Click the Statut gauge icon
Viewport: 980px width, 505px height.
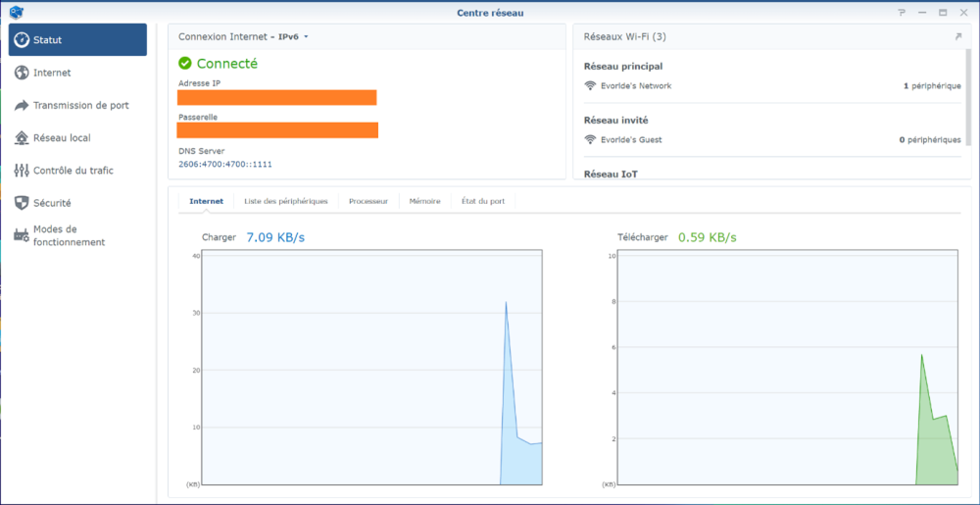(x=22, y=40)
